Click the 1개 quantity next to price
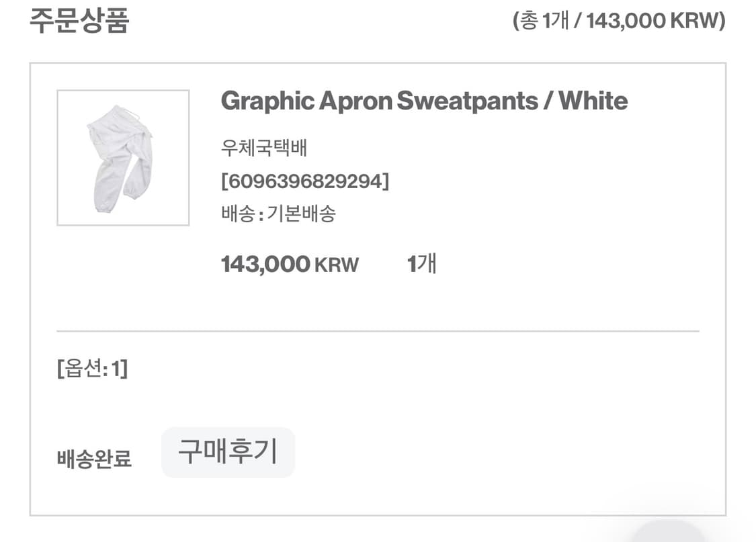This screenshot has height=542, width=756. tap(422, 263)
